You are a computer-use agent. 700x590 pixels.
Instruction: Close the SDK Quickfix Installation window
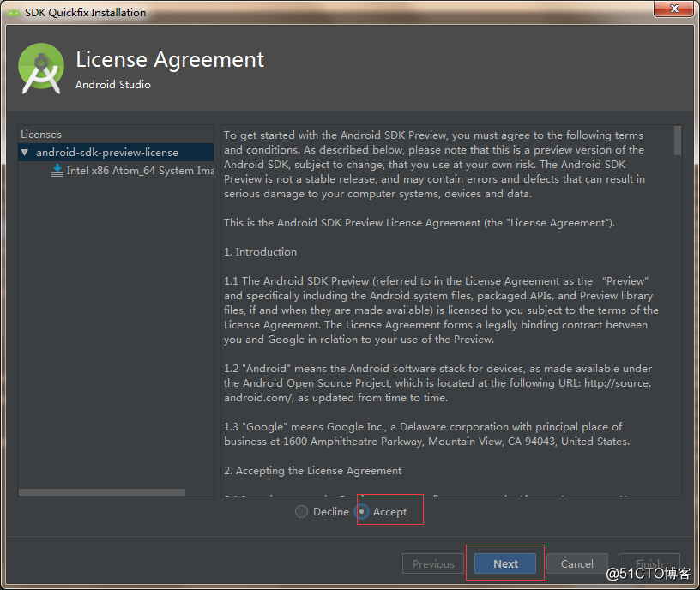pos(673,9)
